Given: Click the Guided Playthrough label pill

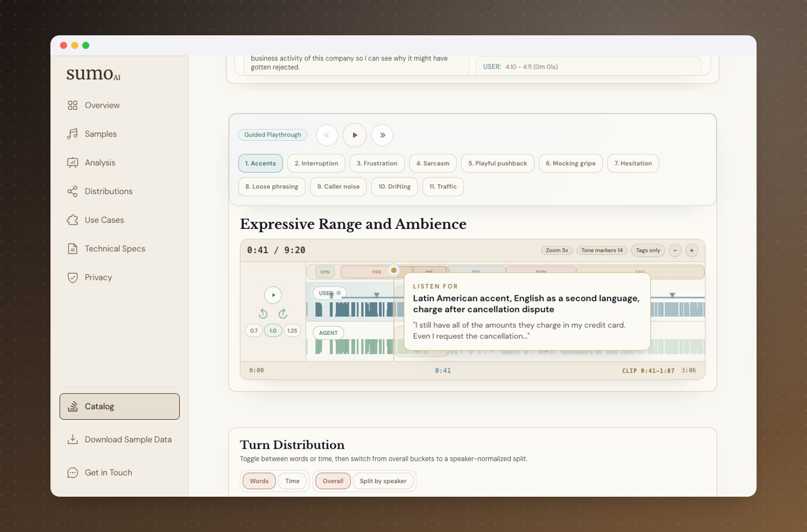Looking at the screenshot, I should (272, 135).
